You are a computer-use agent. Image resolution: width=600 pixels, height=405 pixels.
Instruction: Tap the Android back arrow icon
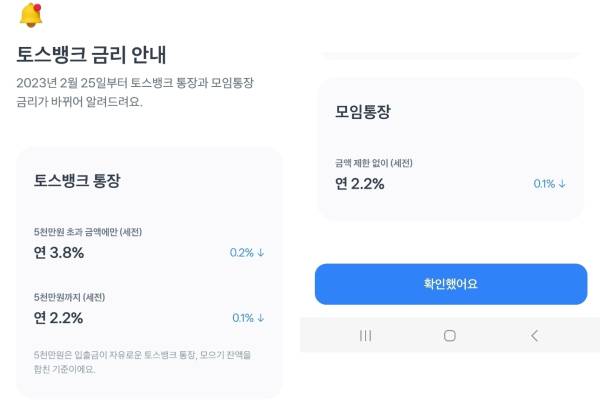click(535, 336)
